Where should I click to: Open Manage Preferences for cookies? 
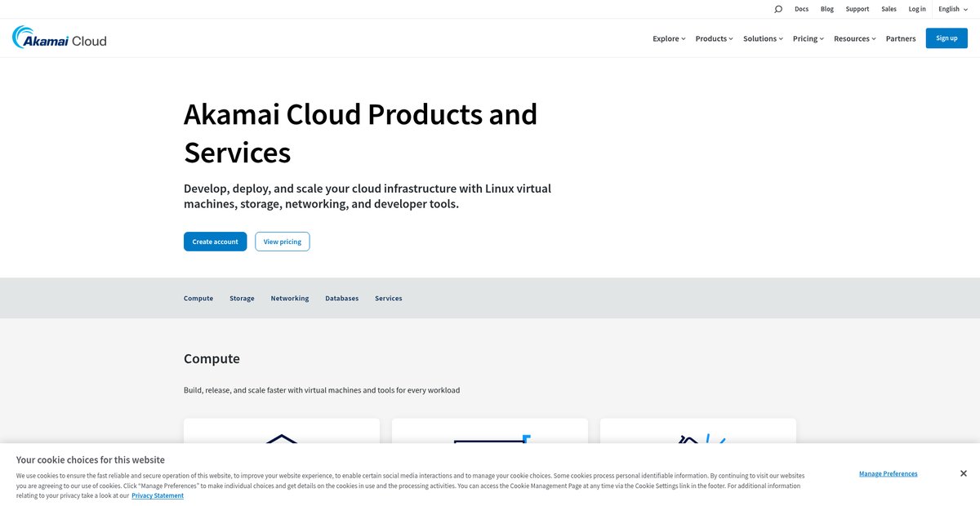(x=888, y=473)
